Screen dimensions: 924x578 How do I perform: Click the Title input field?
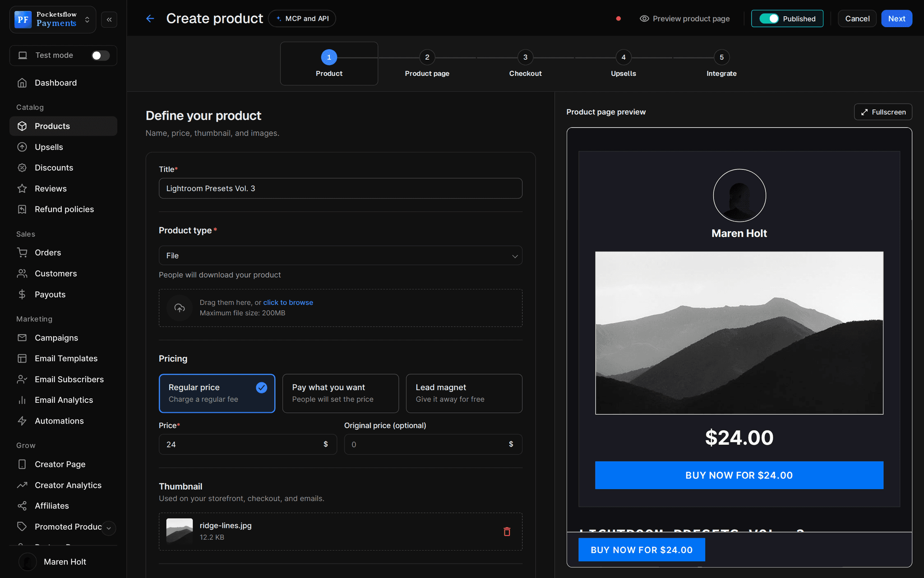click(341, 188)
